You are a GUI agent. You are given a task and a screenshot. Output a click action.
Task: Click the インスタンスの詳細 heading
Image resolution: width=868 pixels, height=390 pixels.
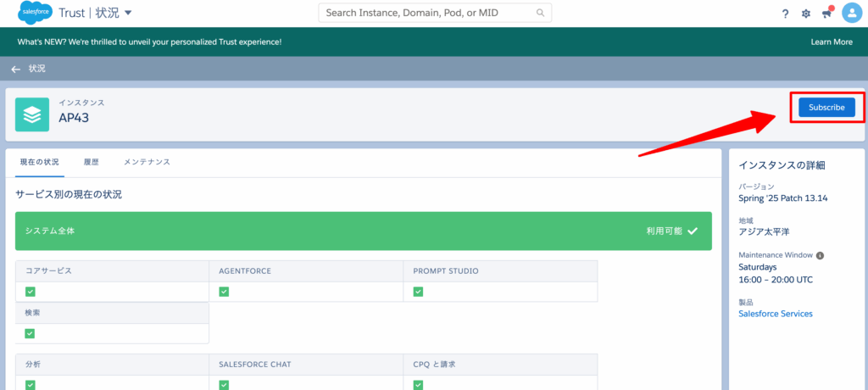(x=782, y=165)
